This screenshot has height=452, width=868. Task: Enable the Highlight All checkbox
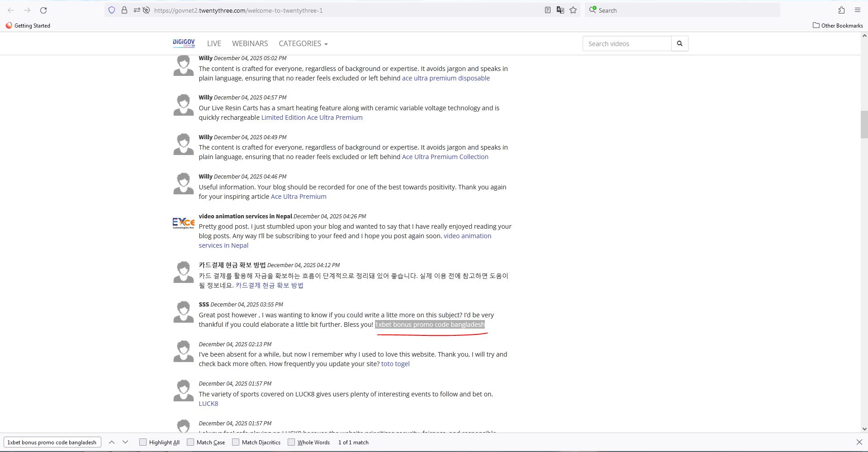tap(143, 442)
